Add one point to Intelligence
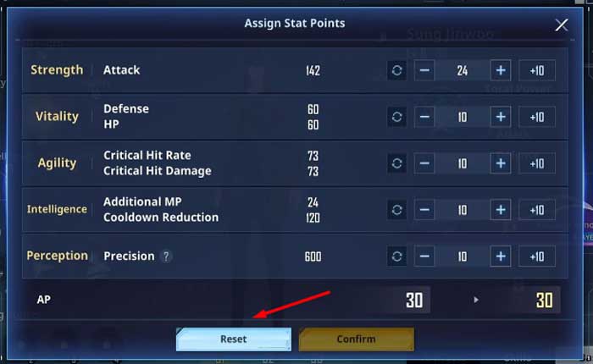 [501, 210]
